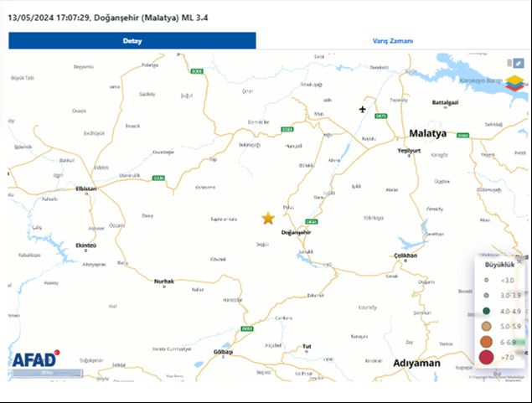This screenshot has height=403, width=532.
Task: Click the tan 5.0-5.9 legend circle
Action: tap(486, 326)
